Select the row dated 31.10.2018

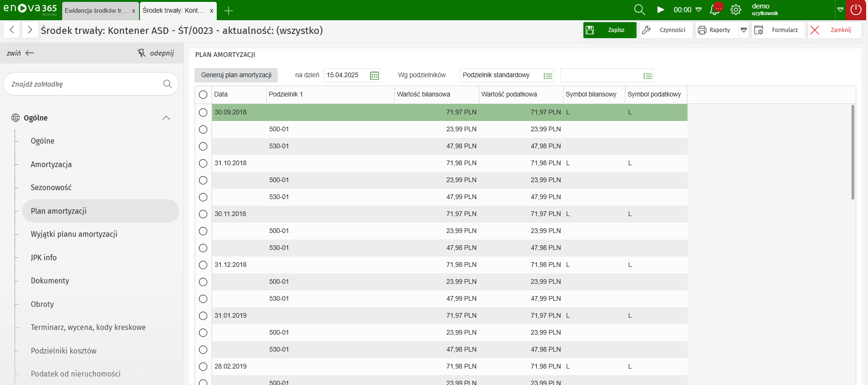click(203, 163)
